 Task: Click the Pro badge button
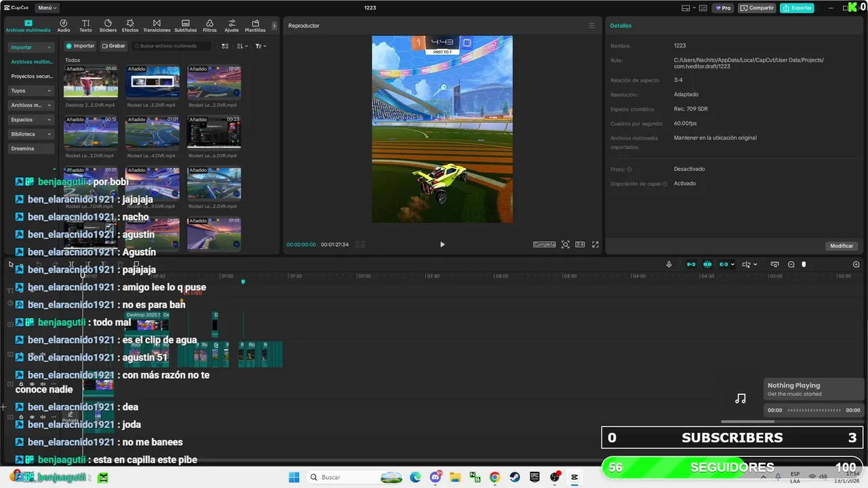[x=722, y=8]
